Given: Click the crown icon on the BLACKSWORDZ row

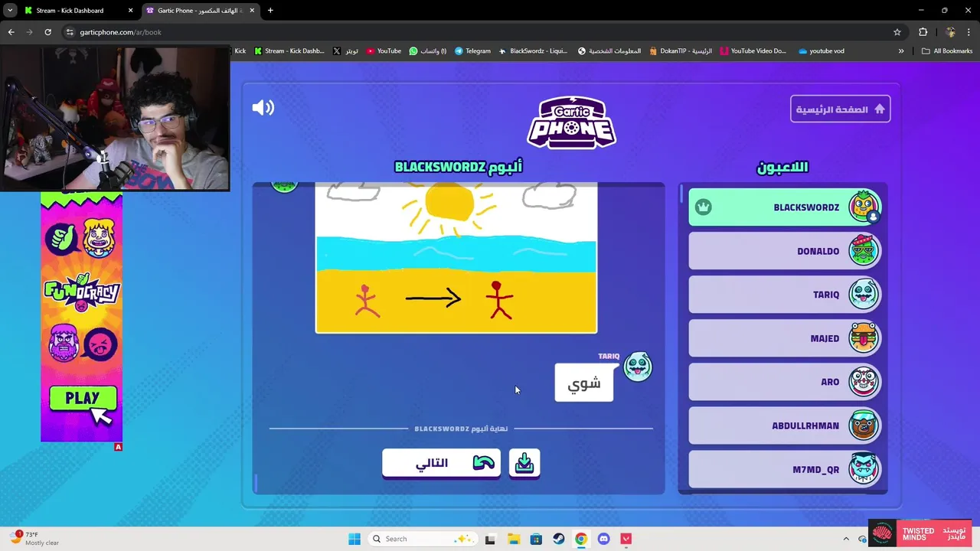Looking at the screenshot, I should click(704, 207).
